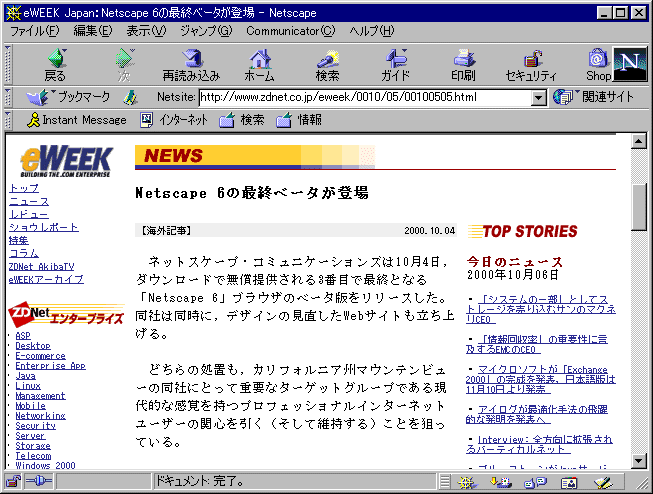Open the eWEEKアーカイブ link
Image resolution: width=653 pixels, height=494 pixels.
(x=46, y=279)
